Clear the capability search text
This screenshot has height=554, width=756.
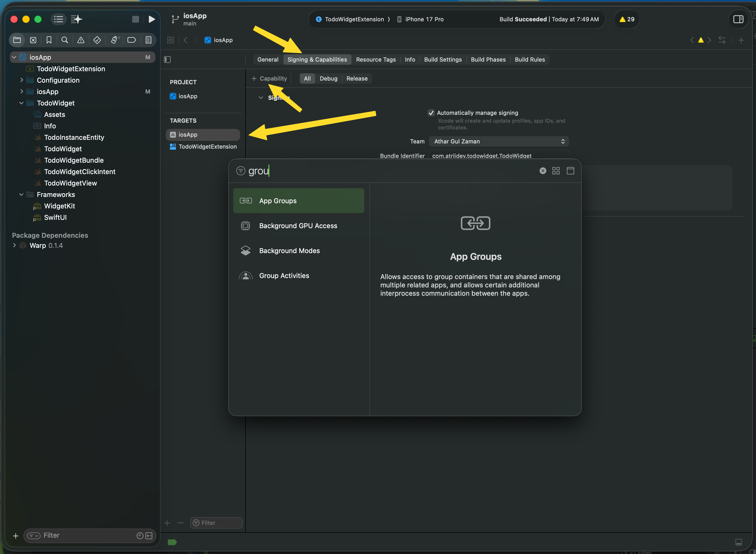click(543, 171)
